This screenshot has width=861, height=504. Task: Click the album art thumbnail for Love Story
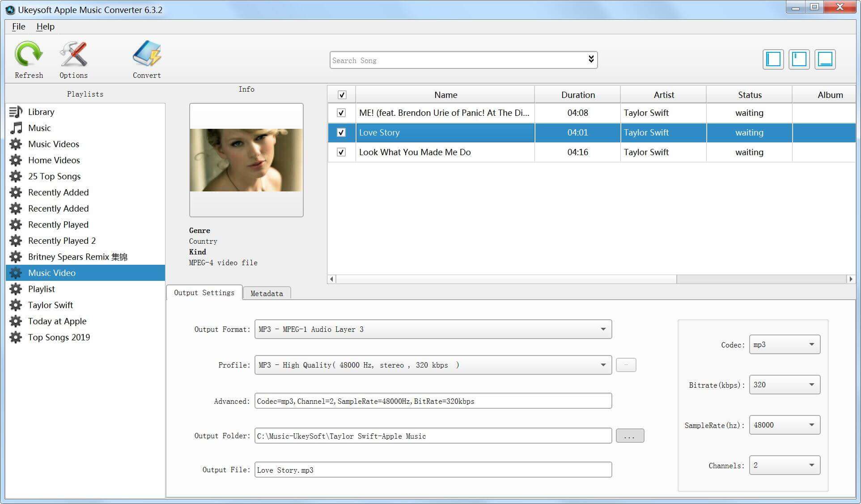(x=247, y=160)
